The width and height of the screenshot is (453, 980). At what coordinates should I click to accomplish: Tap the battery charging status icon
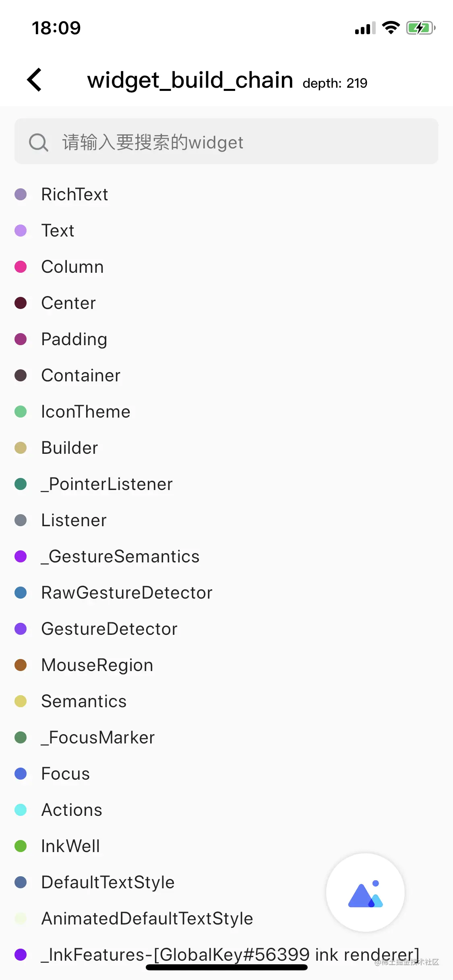click(x=421, y=28)
